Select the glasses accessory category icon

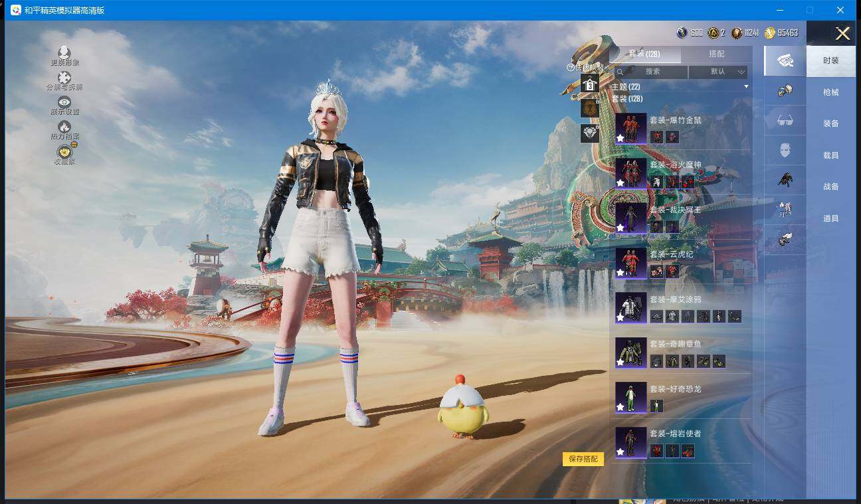tap(785, 121)
